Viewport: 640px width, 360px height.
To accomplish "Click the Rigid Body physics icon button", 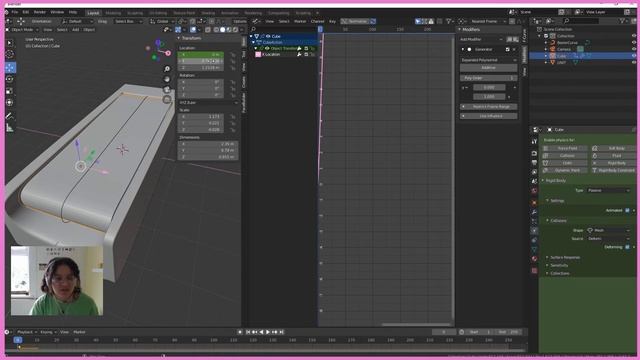I will click(x=613, y=163).
